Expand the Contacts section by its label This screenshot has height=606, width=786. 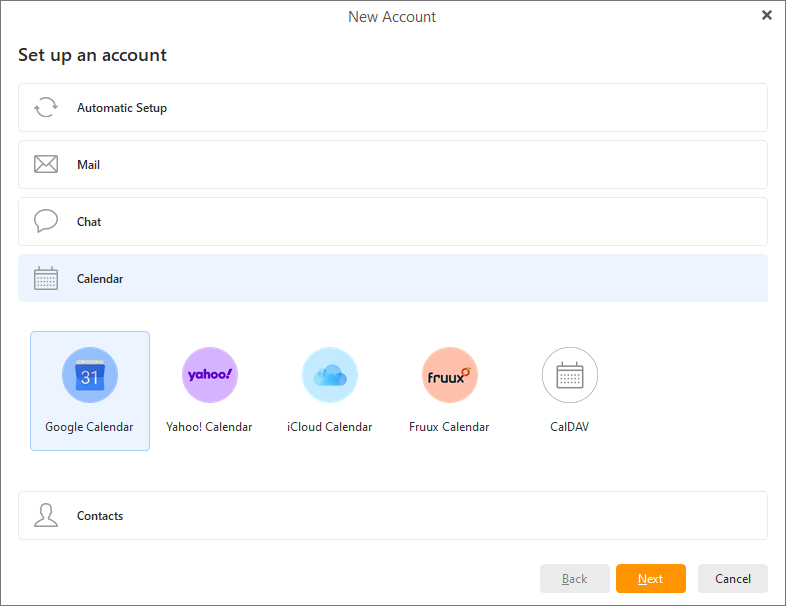[x=100, y=516]
